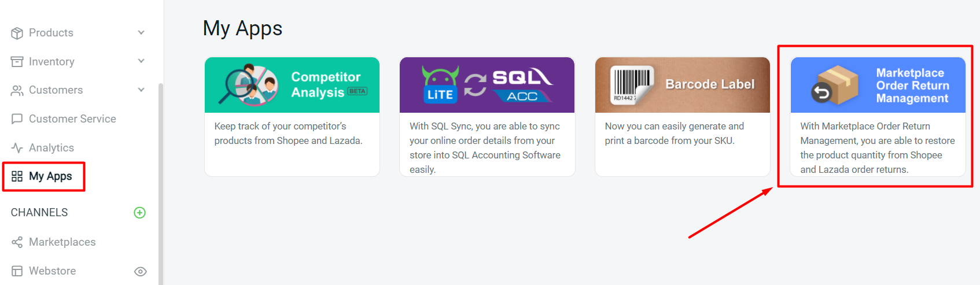
Task: Open the Competitor Analysis app card
Action: click(x=292, y=116)
